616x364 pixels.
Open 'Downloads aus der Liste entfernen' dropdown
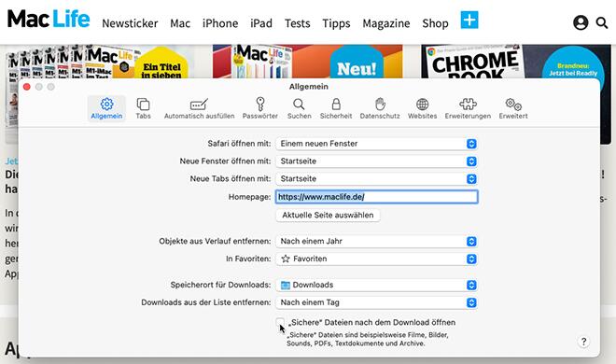click(x=376, y=302)
